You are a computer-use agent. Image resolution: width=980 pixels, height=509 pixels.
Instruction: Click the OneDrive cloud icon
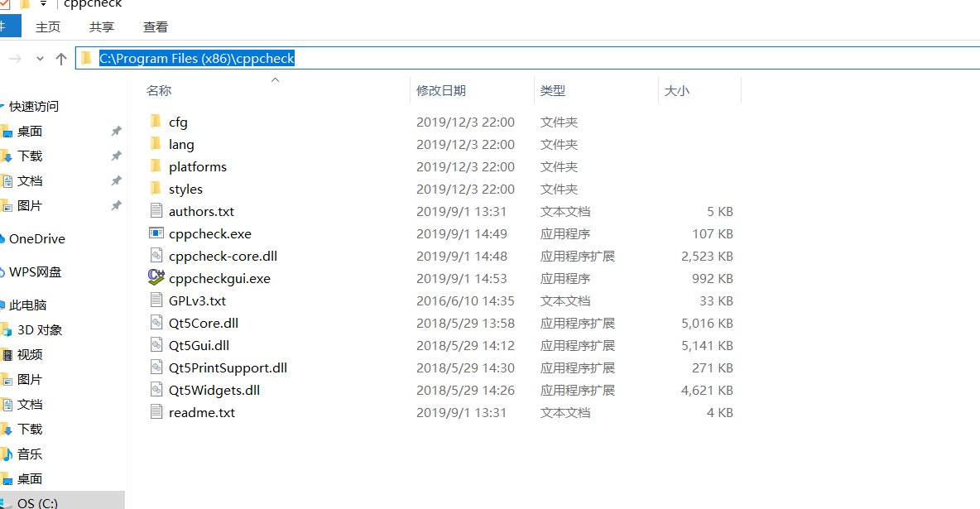pos(2,239)
